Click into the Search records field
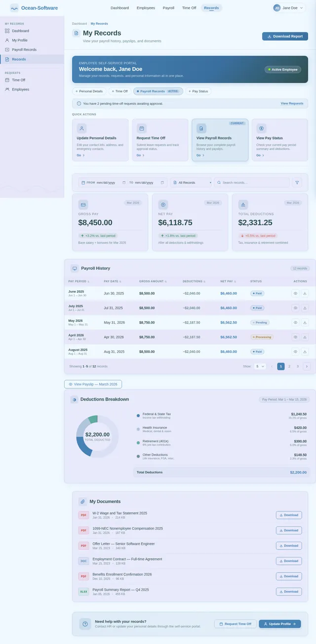This screenshot has height=644, width=316. (253, 183)
